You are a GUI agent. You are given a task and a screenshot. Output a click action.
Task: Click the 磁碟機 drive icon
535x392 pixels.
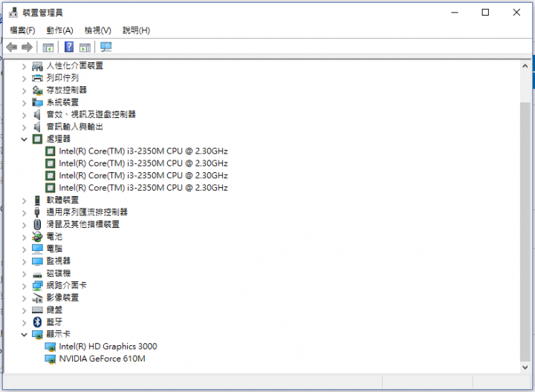point(37,274)
